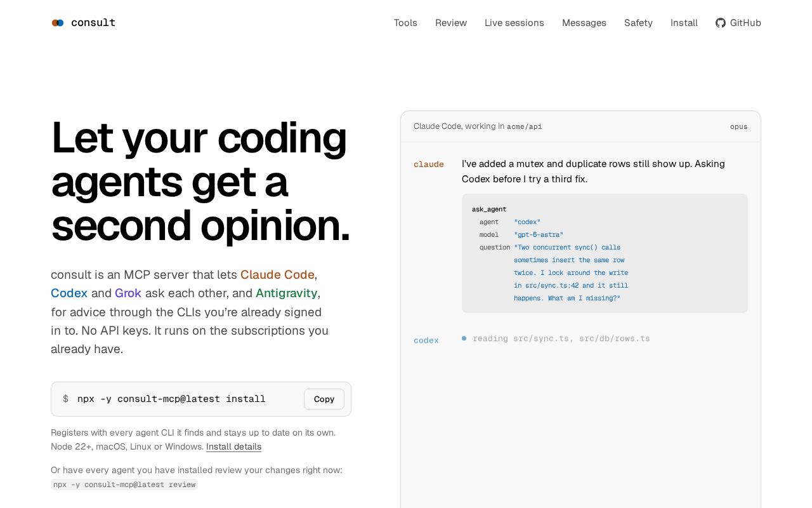The width and height of the screenshot is (812, 508).
Task: Click the claude speaker label
Action: pyautogui.click(x=429, y=164)
